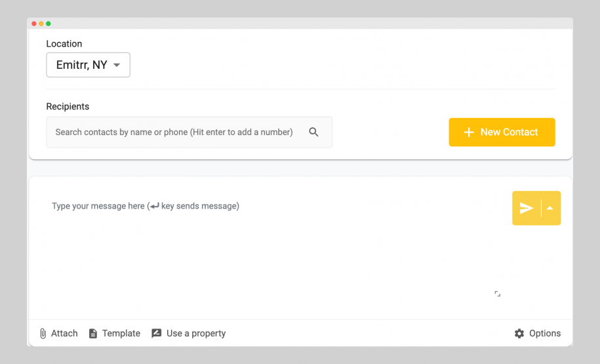This screenshot has height=364, width=600.
Task: Select the Template text label
Action: coord(121,333)
